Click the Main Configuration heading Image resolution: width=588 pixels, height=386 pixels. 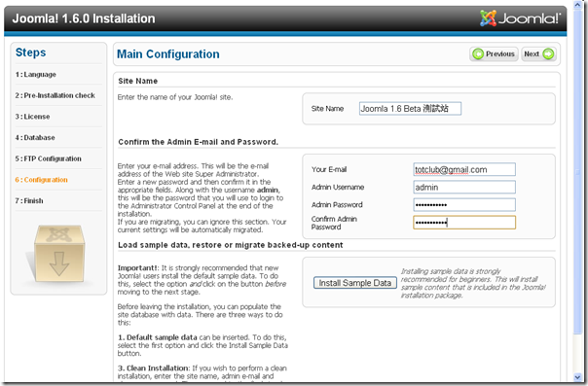coord(168,53)
